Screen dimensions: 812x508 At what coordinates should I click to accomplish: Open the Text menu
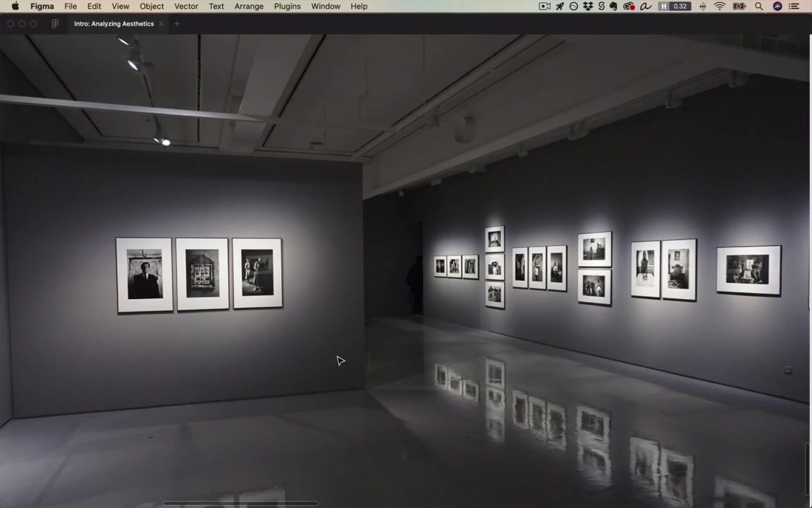coord(216,6)
